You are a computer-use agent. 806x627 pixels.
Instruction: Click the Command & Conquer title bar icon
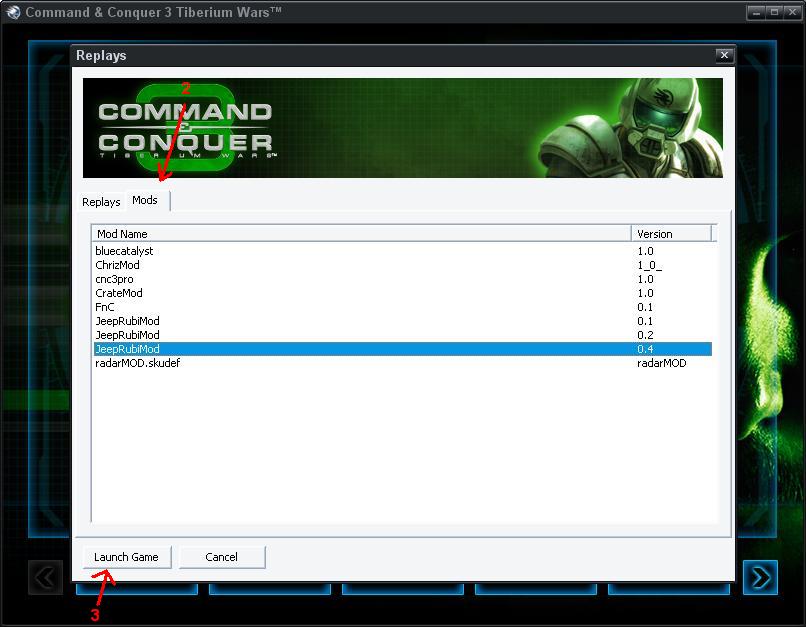click(x=12, y=12)
